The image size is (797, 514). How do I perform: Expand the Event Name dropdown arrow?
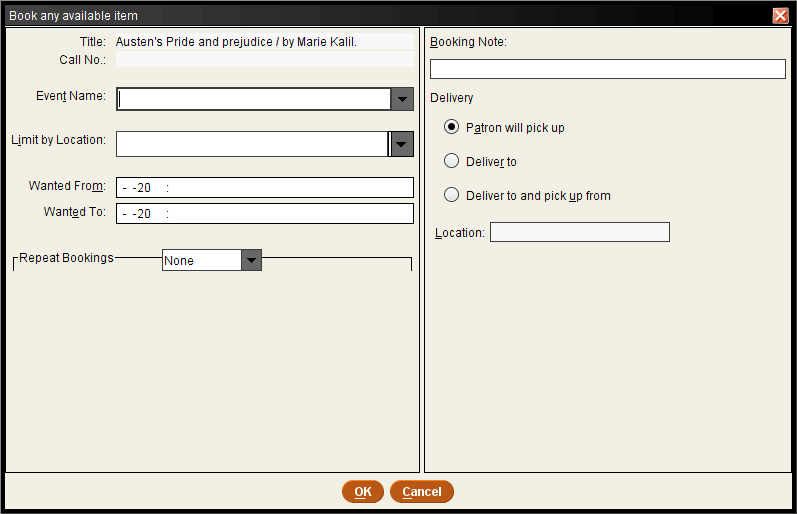(x=402, y=99)
